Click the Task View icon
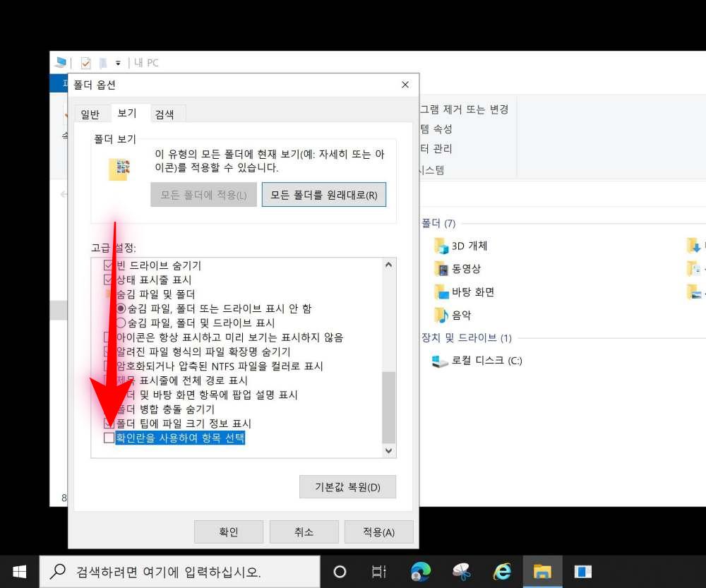The width and height of the screenshot is (706, 588). tap(379, 570)
